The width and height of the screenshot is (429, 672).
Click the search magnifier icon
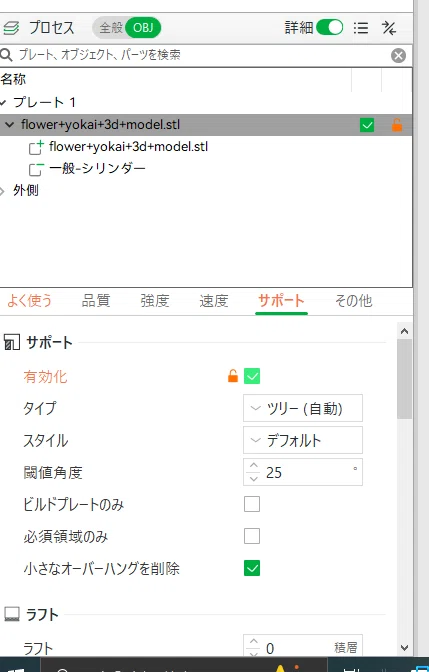coord(6,55)
